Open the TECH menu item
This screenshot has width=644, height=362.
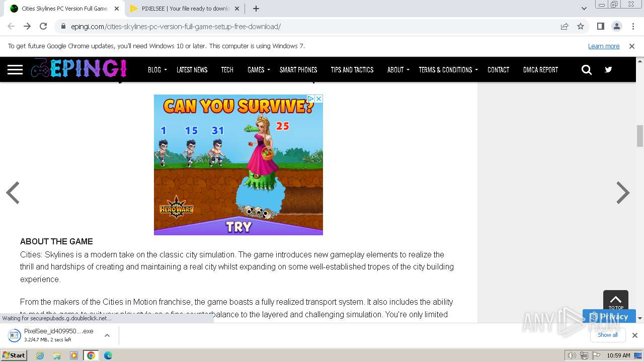pos(227,70)
